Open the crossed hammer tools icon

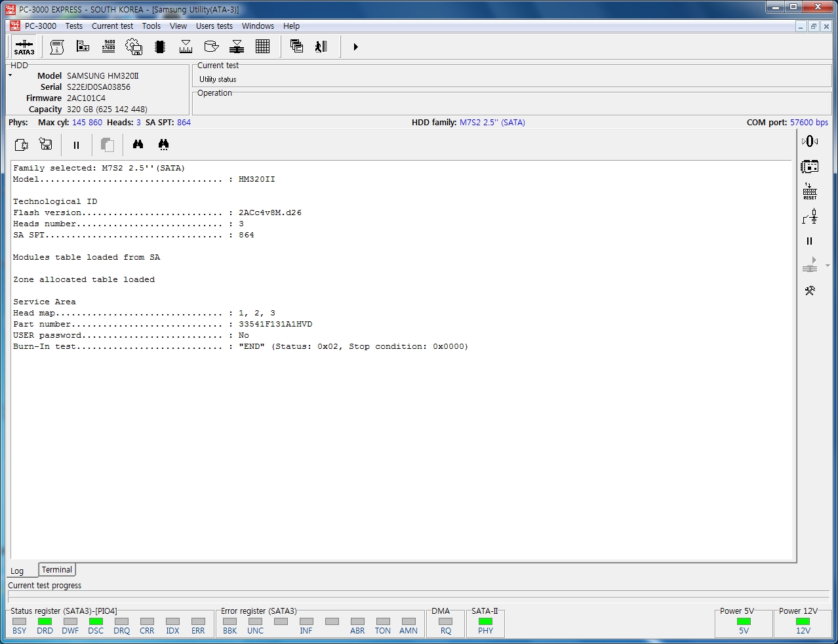pyautogui.click(x=810, y=291)
